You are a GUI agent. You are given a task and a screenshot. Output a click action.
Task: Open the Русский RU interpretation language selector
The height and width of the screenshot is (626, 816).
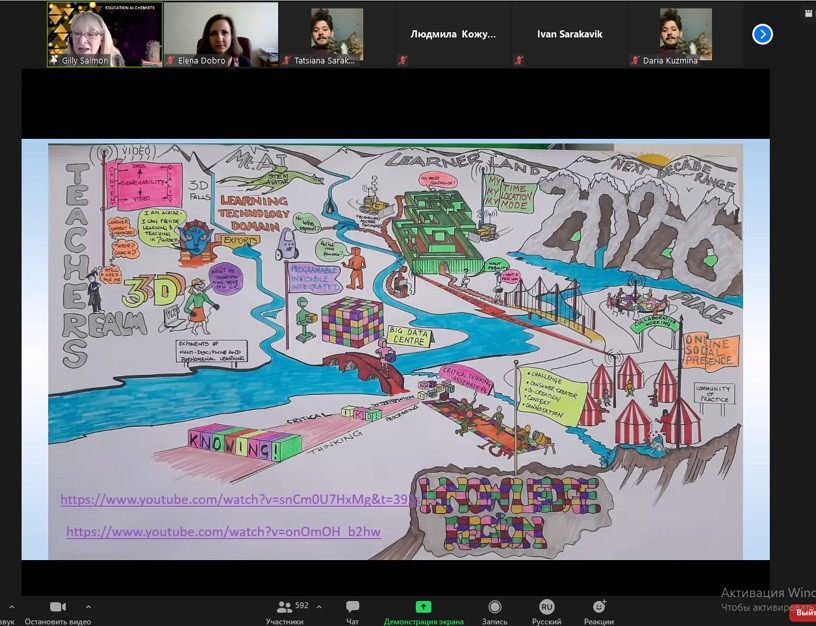546,612
